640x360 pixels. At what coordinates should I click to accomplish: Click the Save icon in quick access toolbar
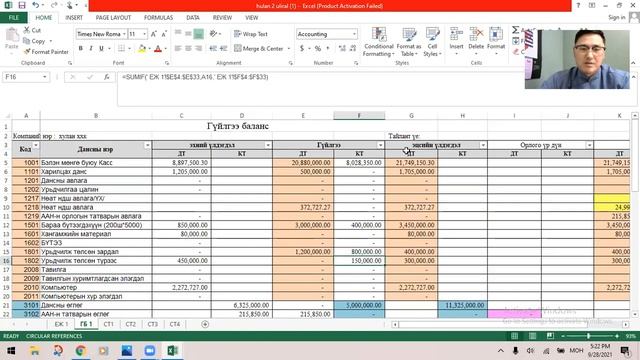coord(22,6)
